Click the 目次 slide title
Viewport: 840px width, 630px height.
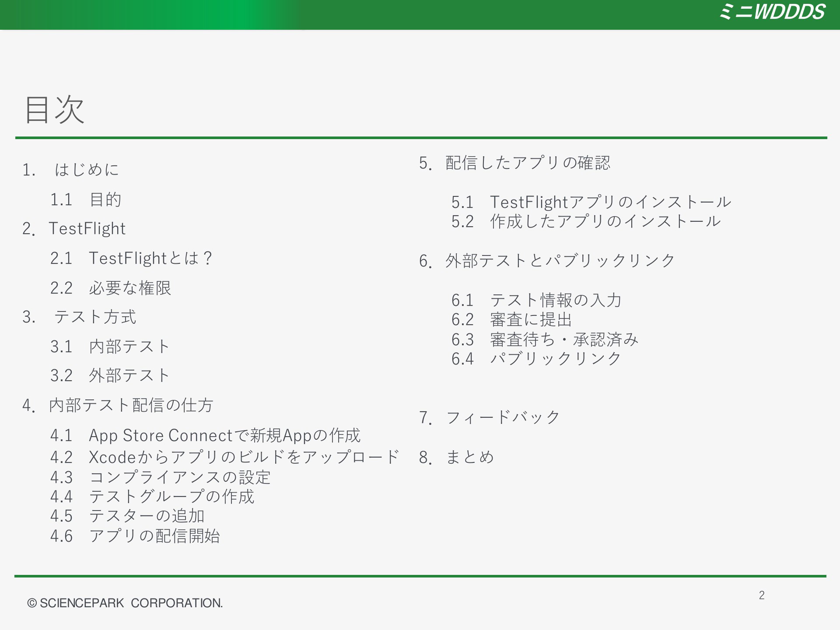[54, 109]
